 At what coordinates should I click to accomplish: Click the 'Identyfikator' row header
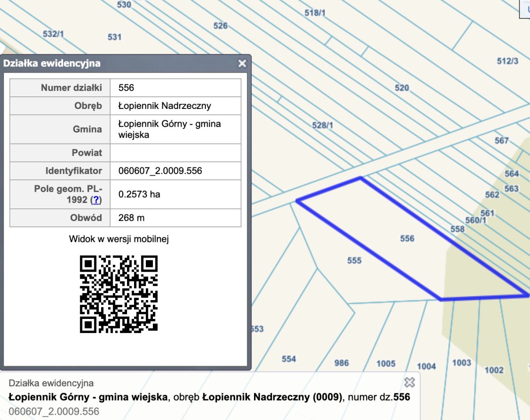60,171
